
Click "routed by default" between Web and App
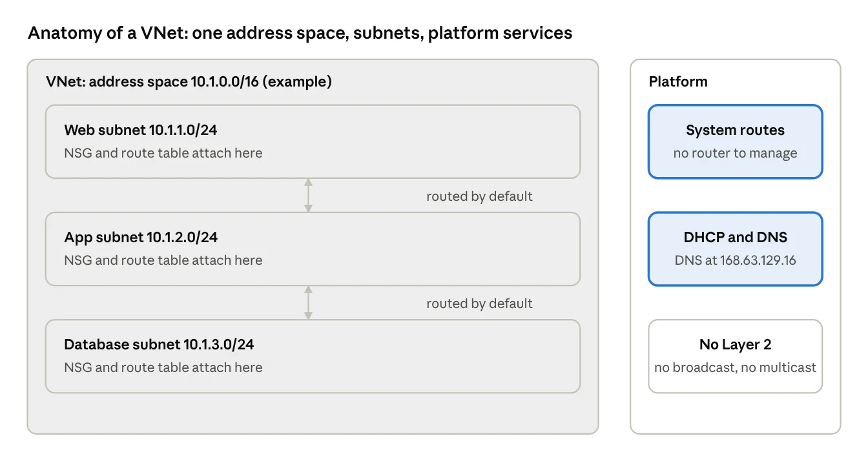(x=479, y=196)
